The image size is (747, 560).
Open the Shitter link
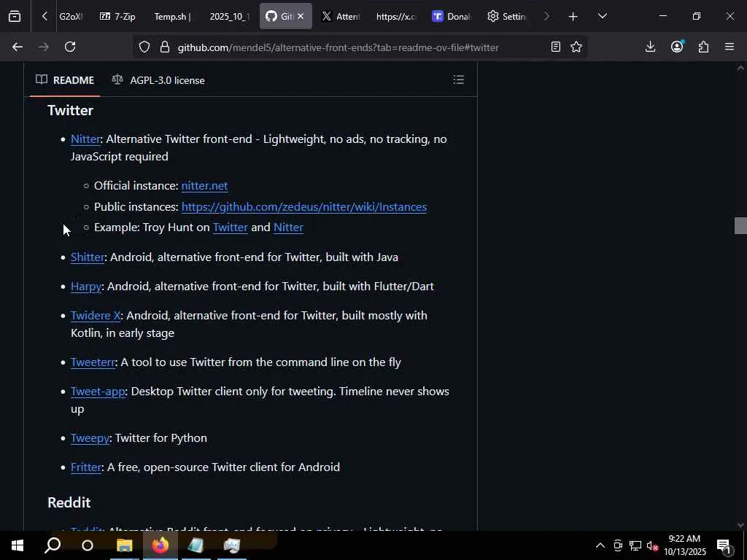88,257
